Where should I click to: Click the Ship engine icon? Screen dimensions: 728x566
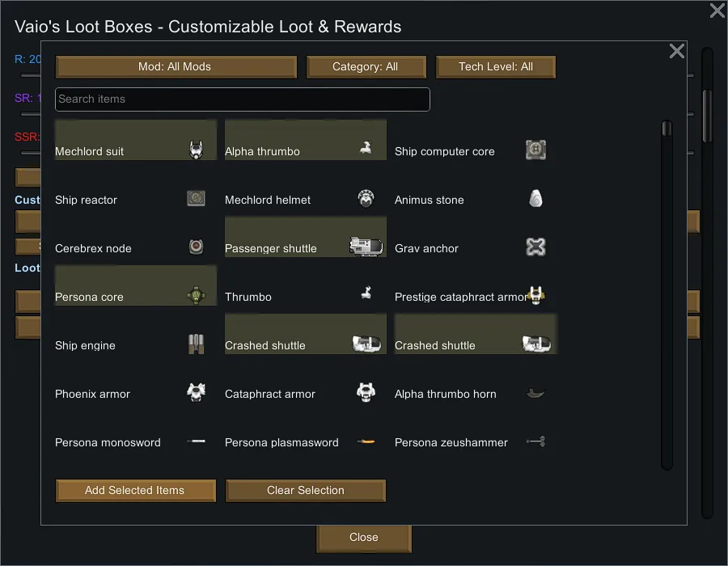(x=196, y=344)
